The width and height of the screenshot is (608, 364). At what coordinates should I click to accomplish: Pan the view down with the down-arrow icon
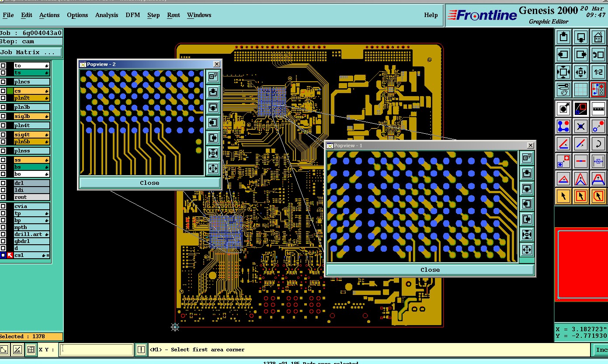pos(580,37)
